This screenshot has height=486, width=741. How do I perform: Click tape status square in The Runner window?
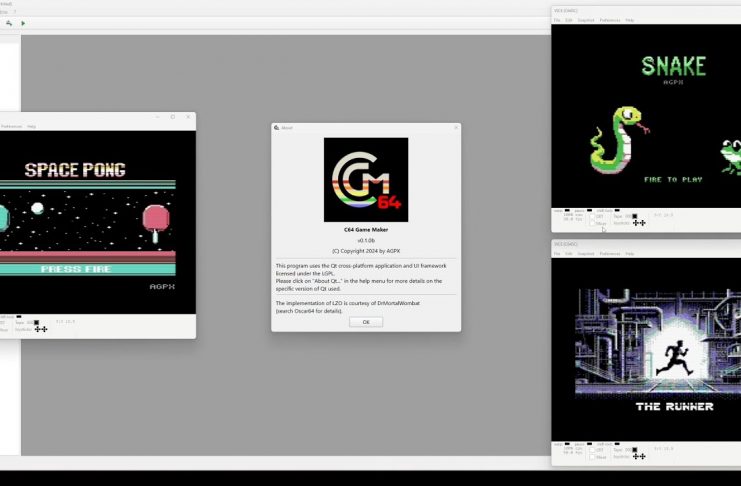click(x=635, y=450)
